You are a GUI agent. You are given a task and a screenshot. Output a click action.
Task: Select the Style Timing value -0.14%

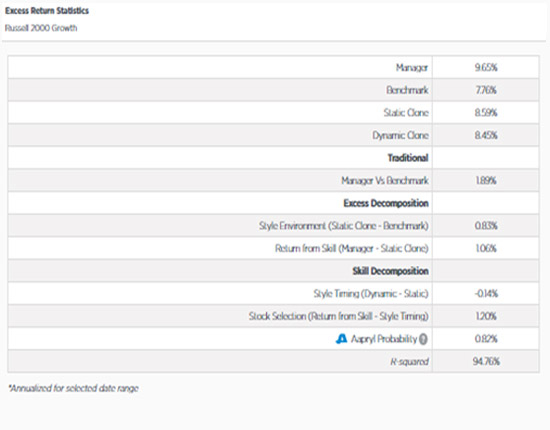coord(486,294)
